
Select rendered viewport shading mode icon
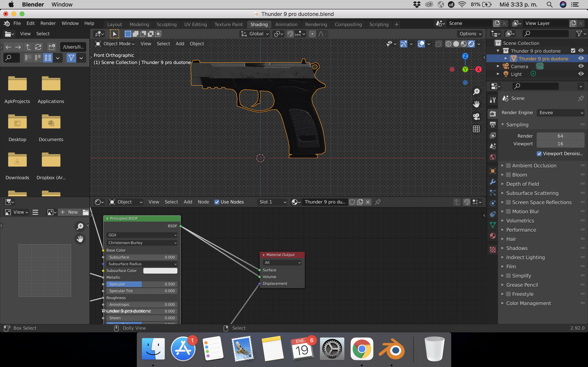pos(471,44)
